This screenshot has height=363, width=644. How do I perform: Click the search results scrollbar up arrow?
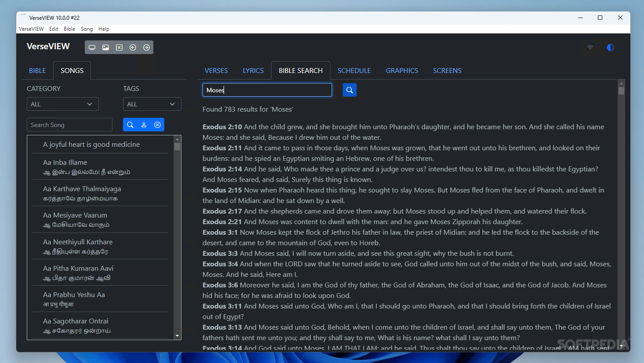click(621, 83)
